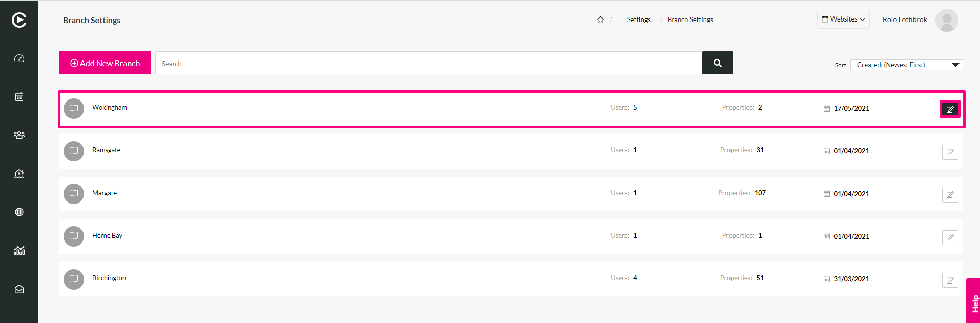Open Rolo Lothbrok user avatar menu
980x323 pixels.
click(947, 20)
